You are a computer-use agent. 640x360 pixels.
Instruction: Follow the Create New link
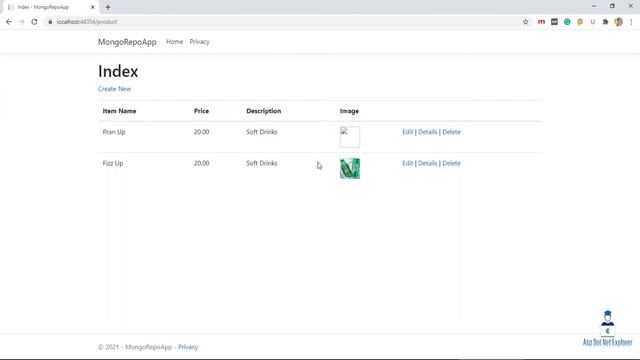click(114, 89)
